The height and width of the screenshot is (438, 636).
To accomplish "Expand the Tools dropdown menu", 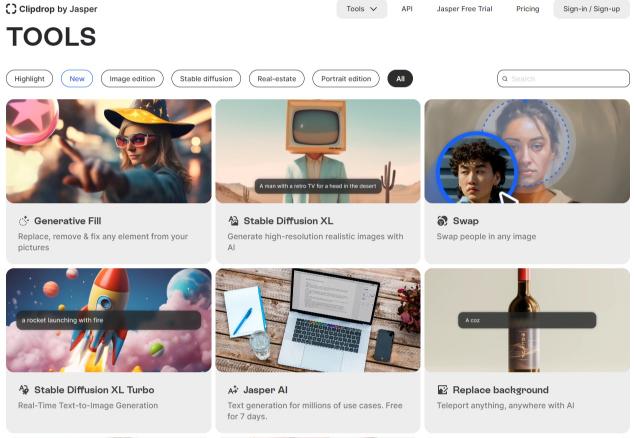I will click(361, 9).
